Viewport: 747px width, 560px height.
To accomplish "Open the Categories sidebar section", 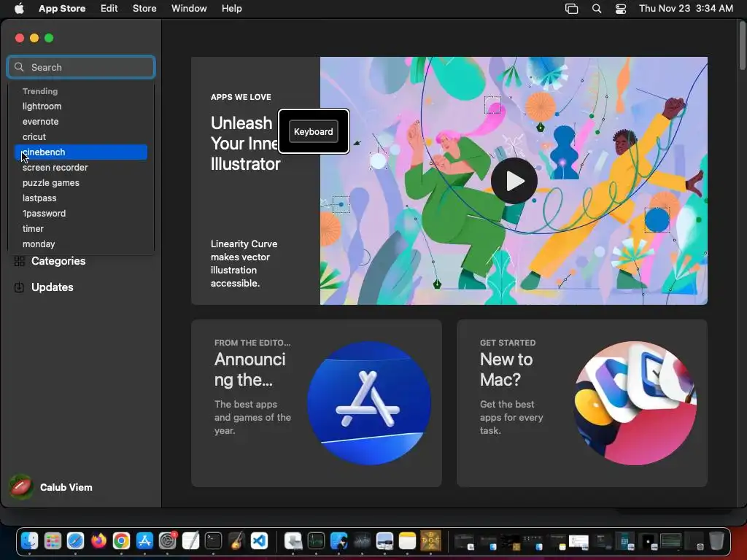I will [58, 261].
